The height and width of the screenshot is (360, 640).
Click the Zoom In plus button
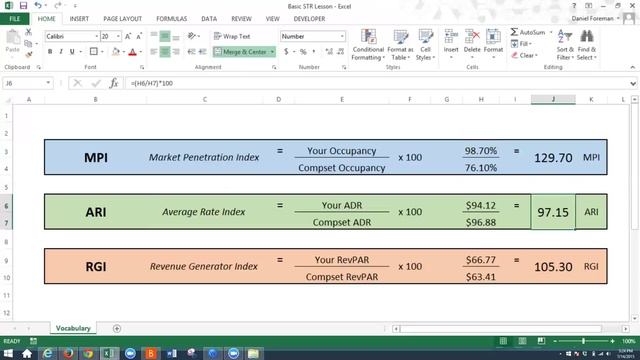(612, 341)
